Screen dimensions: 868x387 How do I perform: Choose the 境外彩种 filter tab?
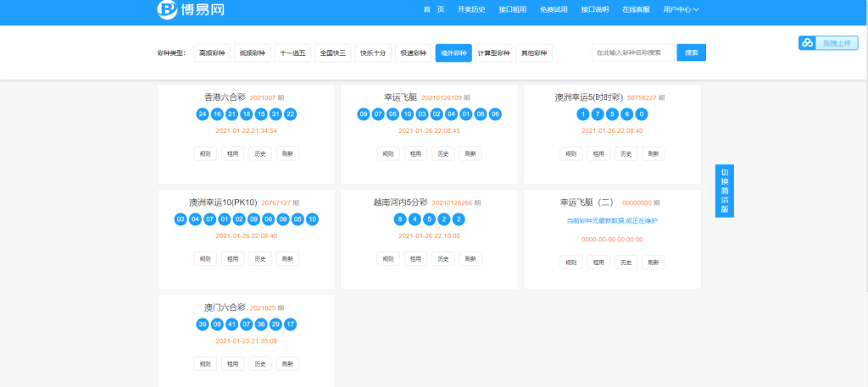pos(453,53)
